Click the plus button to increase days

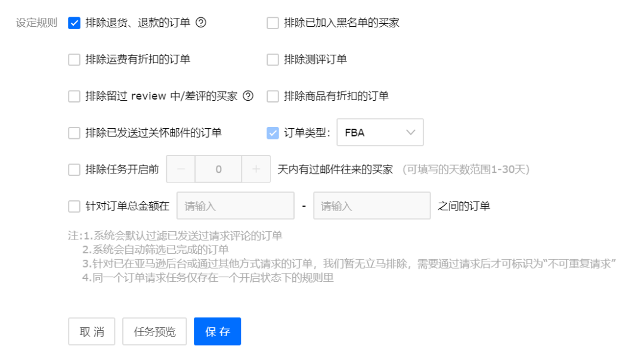[256, 169]
